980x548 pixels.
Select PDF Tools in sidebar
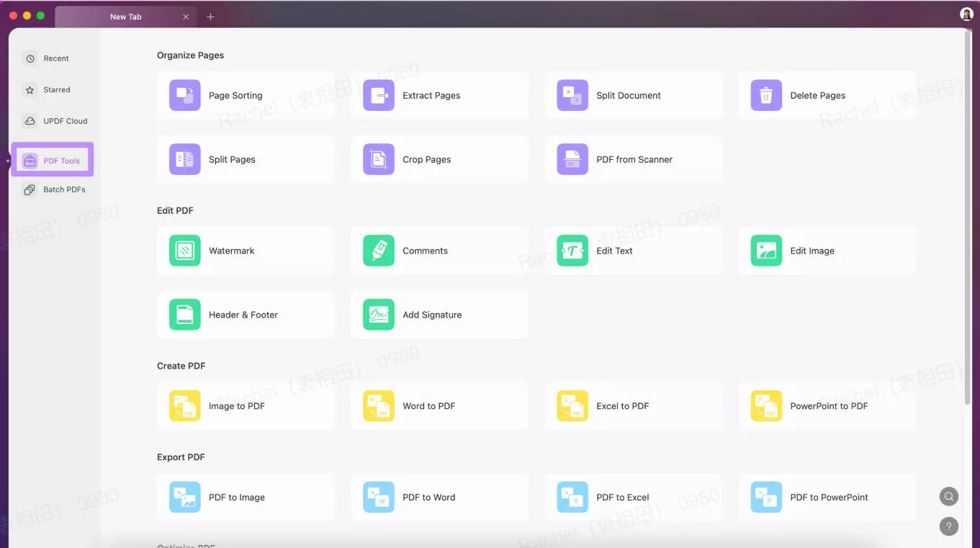pyautogui.click(x=52, y=161)
